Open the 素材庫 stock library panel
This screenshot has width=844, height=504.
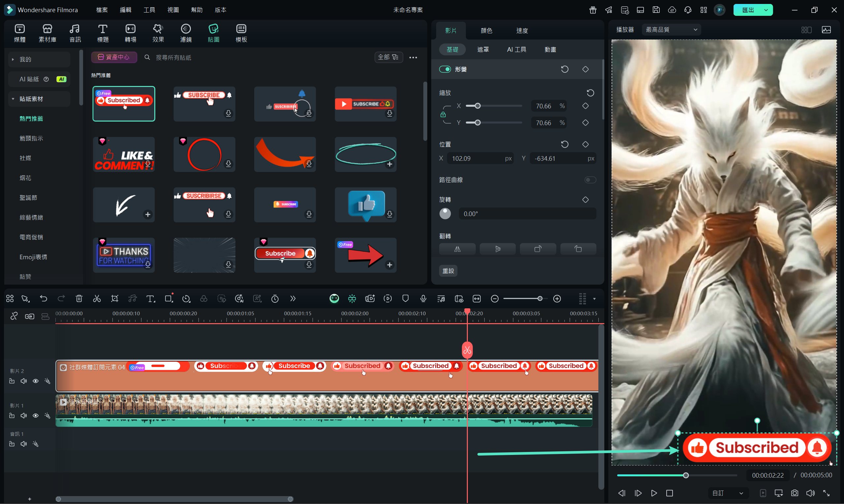click(x=47, y=33)
